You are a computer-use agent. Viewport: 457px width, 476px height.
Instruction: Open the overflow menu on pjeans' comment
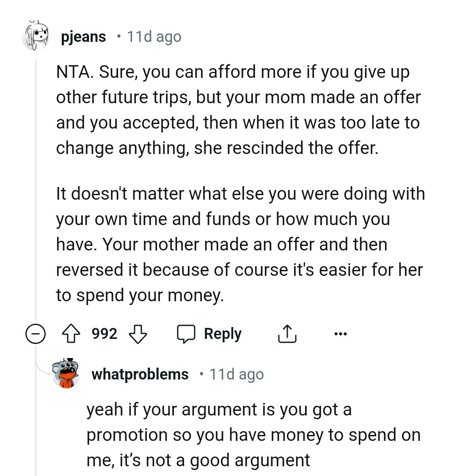point(341,334)
